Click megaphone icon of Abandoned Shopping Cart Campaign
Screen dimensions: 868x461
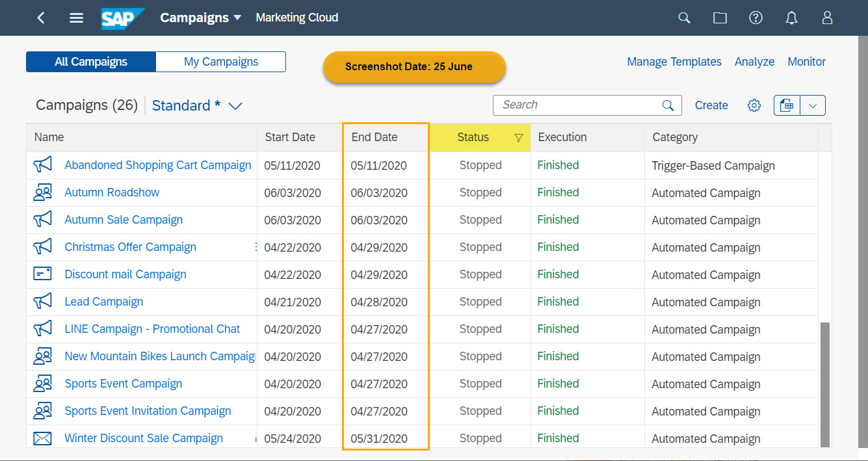42,165
